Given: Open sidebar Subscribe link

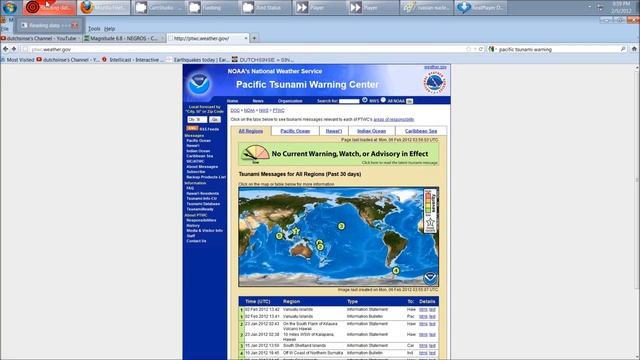Looking at the screenshot, I should [196, 172].
